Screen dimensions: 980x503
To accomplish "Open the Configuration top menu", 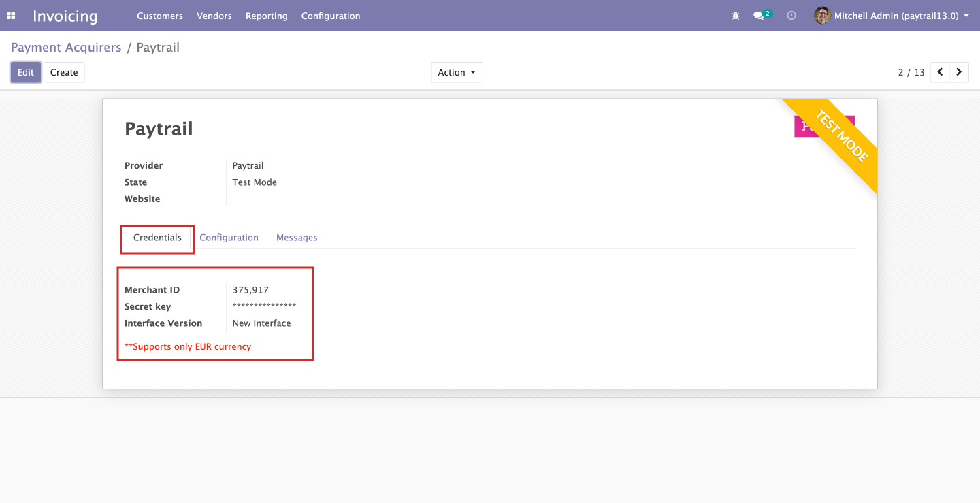I will click(x=331, y=16).
